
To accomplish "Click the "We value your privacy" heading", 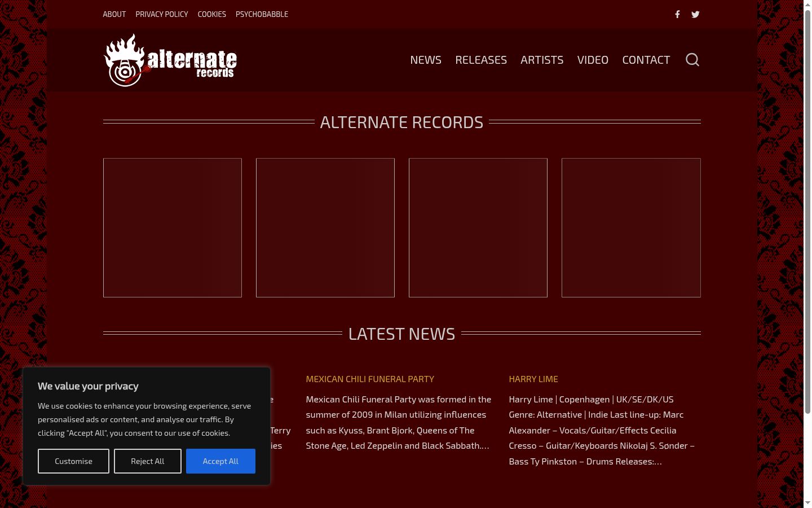I will (88, 386).
